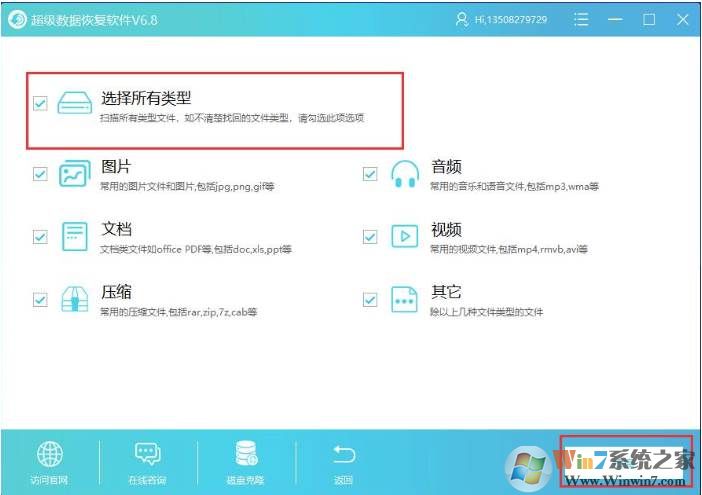Click description mentioning rar,zip,7z,cab
The height and width of the screenshot is (495, 702).
coord(179,312)
